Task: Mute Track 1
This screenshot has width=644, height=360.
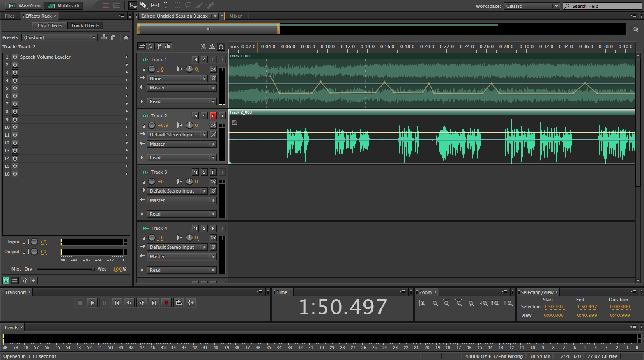Action: [x=195, y=60]
